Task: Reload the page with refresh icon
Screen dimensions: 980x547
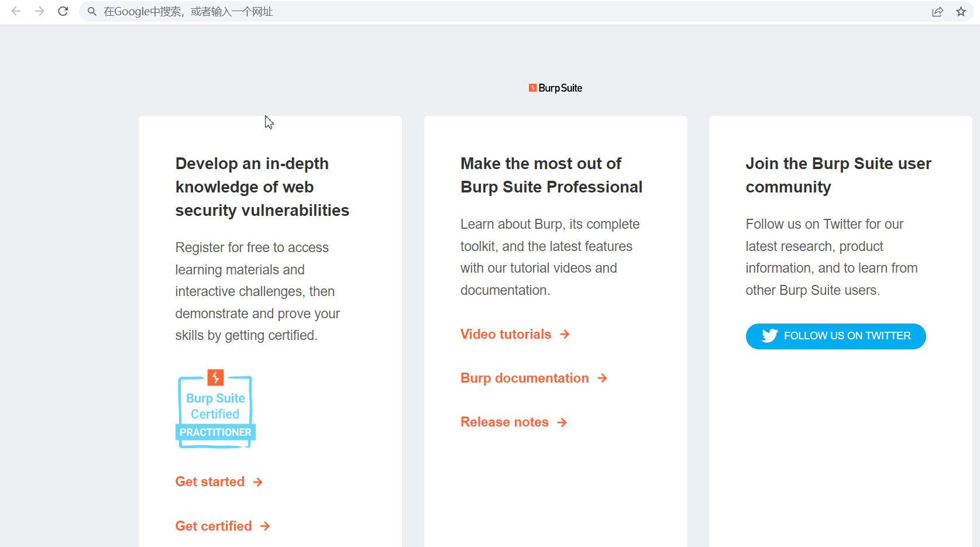Action: click(63, 11)
